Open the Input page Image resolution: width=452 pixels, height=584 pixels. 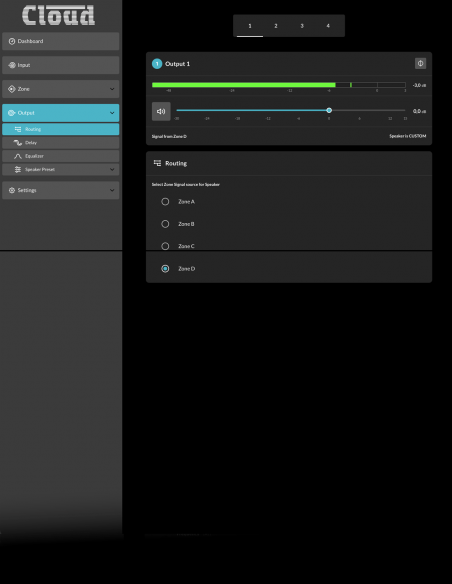click(61, 65)
